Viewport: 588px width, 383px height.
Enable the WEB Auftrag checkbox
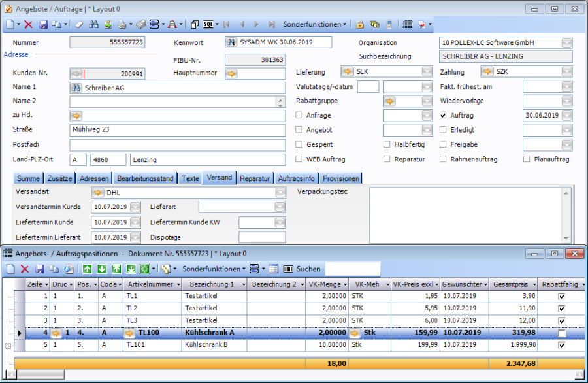click(x=299, y=159)
